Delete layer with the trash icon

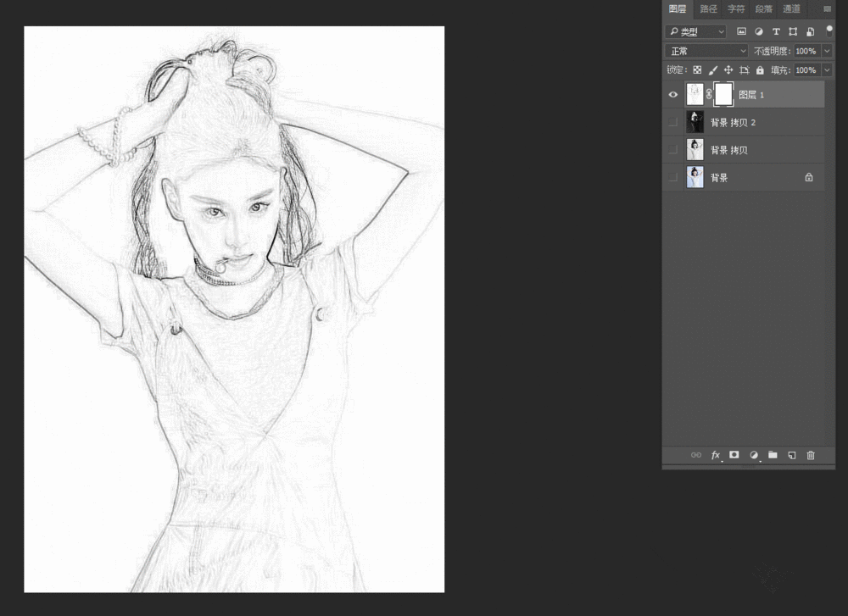pyautogui.click(x=811, y=455)
